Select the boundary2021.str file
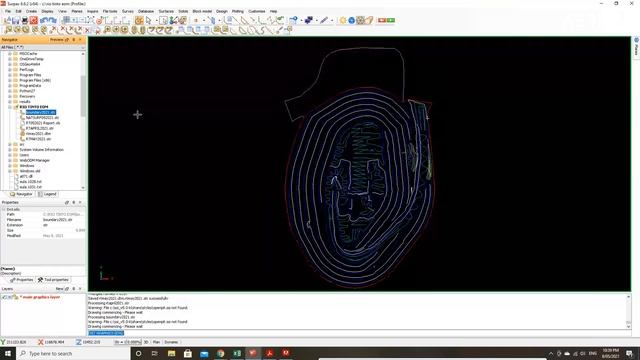 [40, 112]
